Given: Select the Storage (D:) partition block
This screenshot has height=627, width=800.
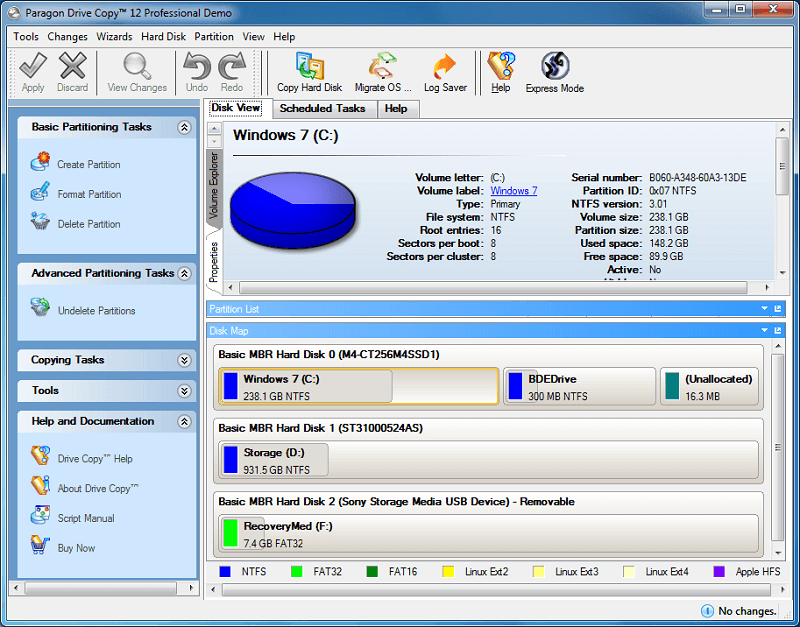Looking at the screenshot, I should tap(274, 459).
